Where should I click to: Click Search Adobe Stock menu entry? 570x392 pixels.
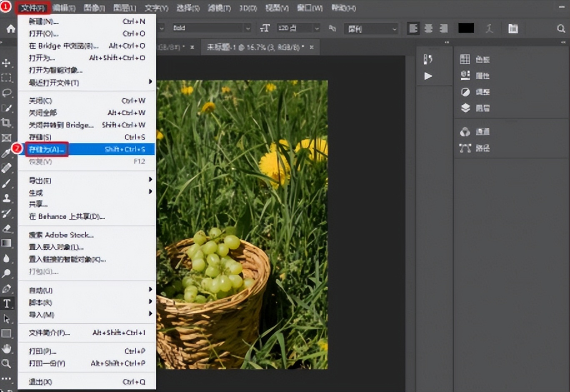[61, 235]
